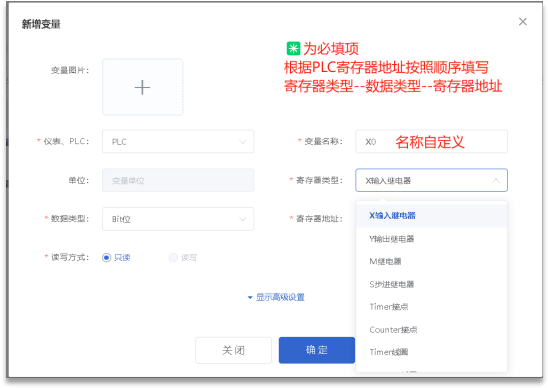Expand 显示高级设置 link
This screenshot has height=388, width=548.
click(276, 297)
